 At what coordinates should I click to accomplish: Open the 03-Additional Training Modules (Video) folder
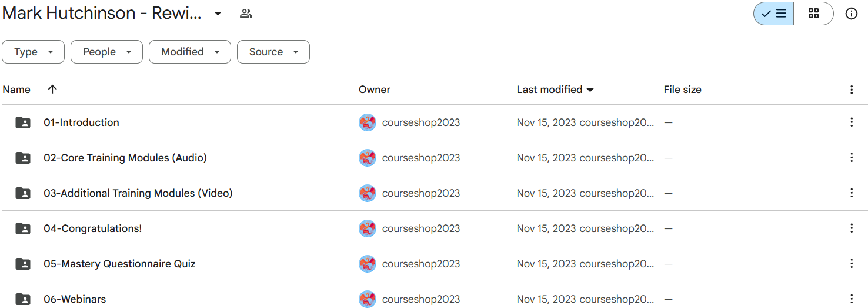pos(138,193)
